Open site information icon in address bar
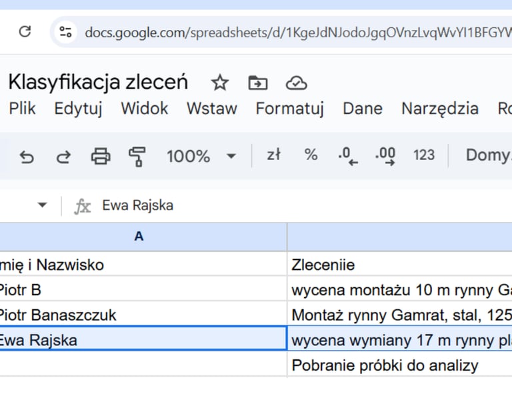512x420 pixels. (x=65, y=31)
